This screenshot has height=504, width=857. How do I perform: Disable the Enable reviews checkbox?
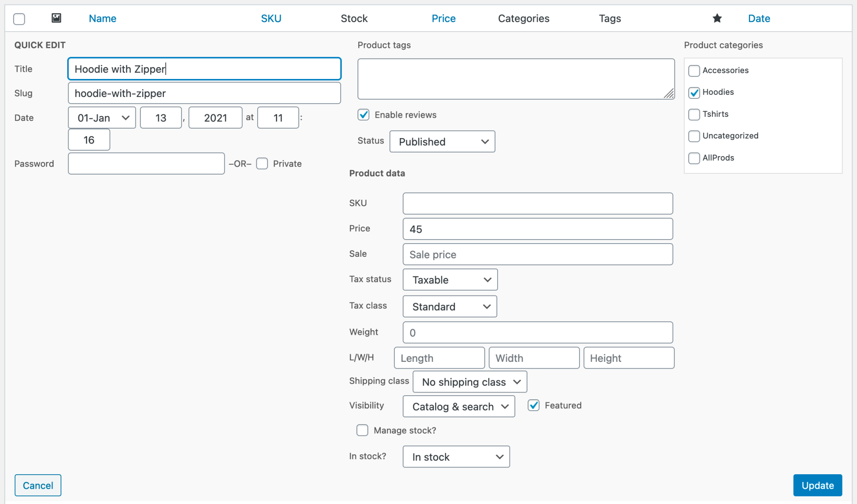(x=364, y=115)
